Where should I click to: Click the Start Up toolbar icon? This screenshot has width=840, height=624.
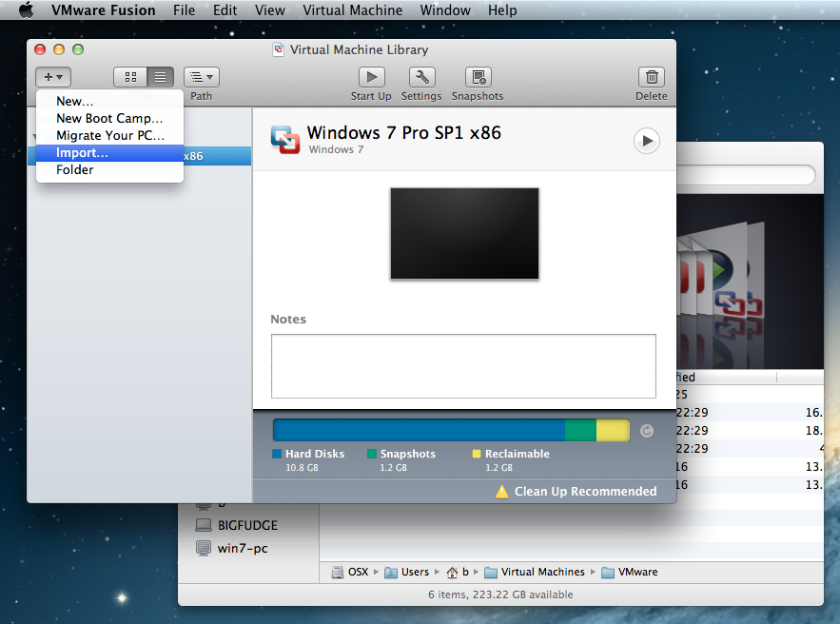pyautogui.click(x=371, y=77)
